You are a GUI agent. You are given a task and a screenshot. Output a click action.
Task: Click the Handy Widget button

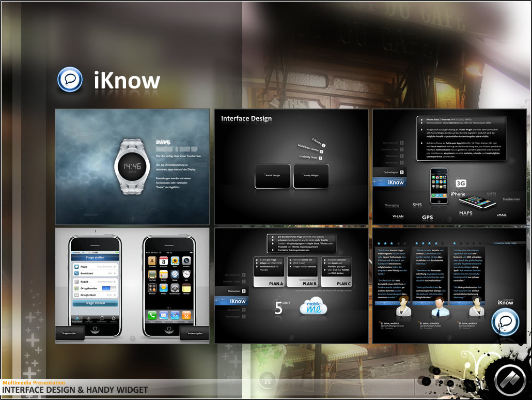click(x=311, y=176)
